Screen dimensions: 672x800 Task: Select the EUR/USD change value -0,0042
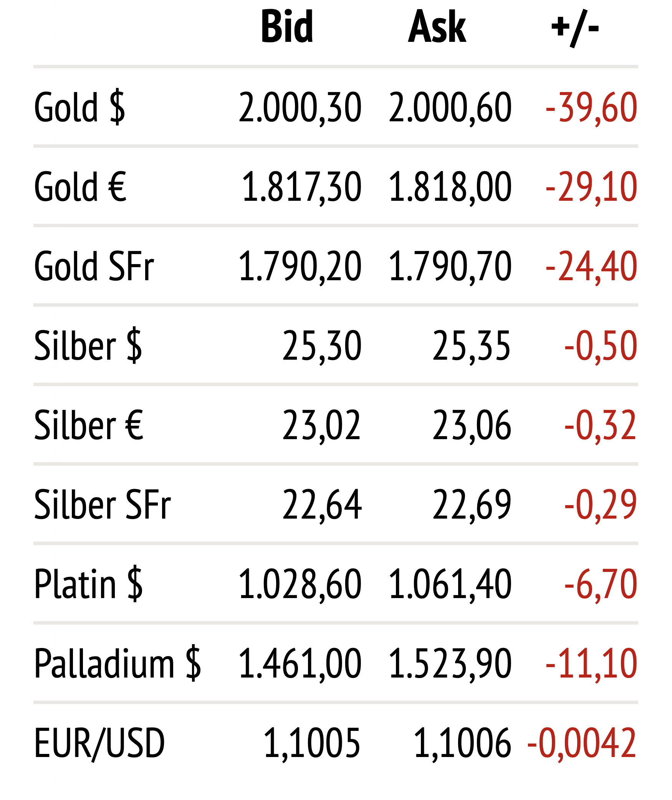pos(582,744)
